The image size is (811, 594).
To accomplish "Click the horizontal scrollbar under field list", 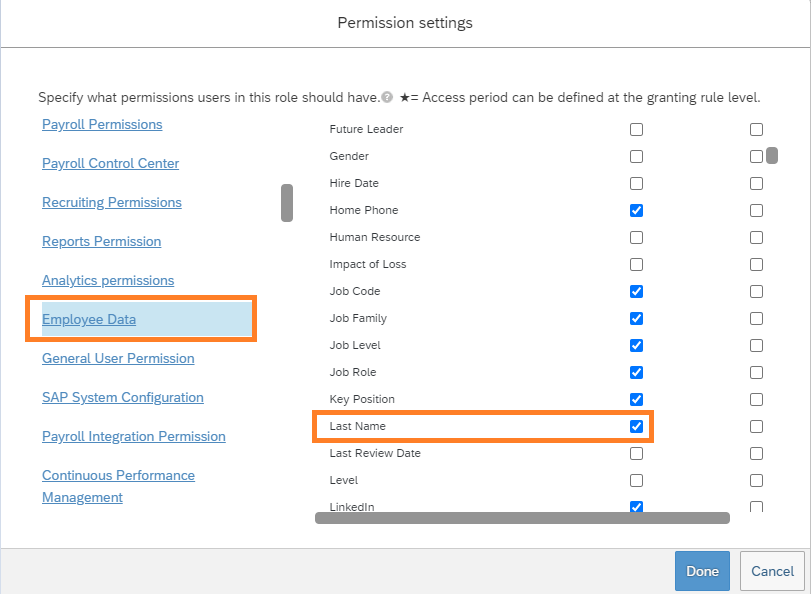I will (x=522, y=518).
